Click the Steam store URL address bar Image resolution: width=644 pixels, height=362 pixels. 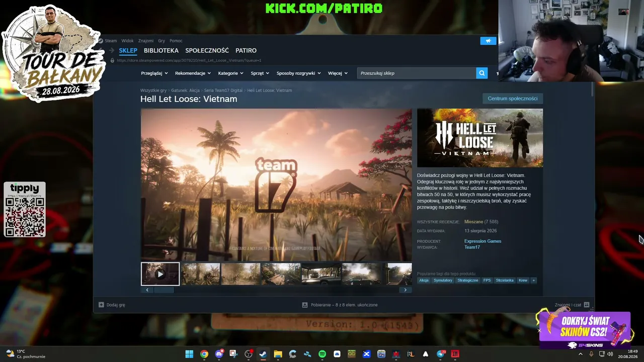coord(189,60)
